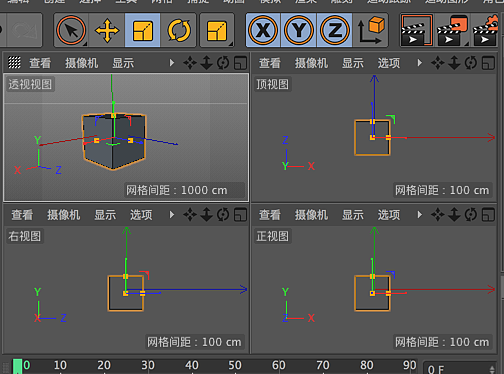Open 查看 menu in right view
This screenshot has width=504, height=374.
[22, 215]
